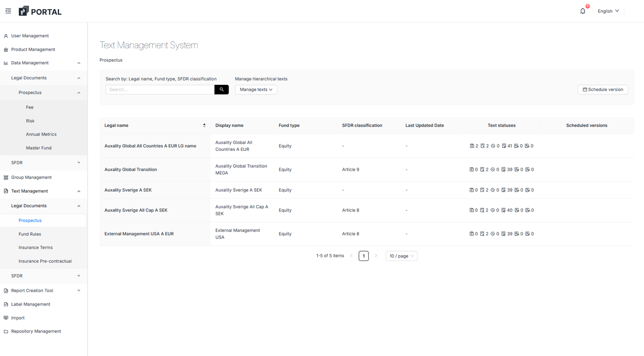Click the first text-status icon in the Auxality Global All Countries row
Screen dimensions: 644x356
472,146
